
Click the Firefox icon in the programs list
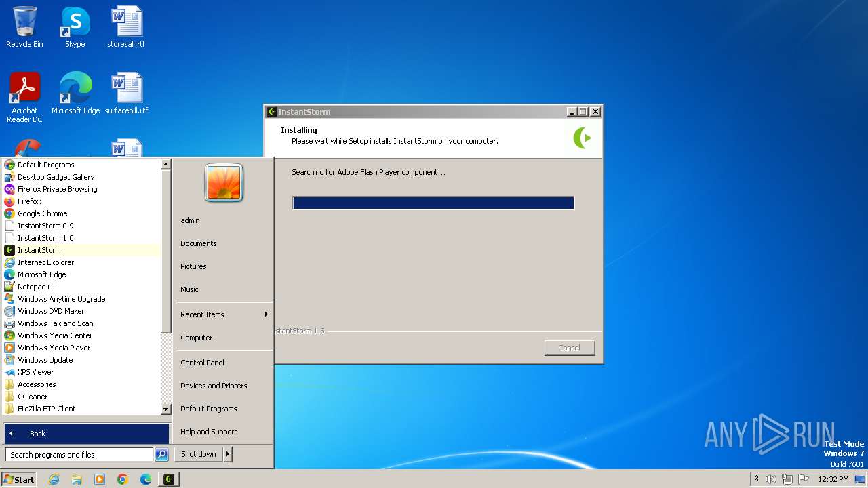9,201
